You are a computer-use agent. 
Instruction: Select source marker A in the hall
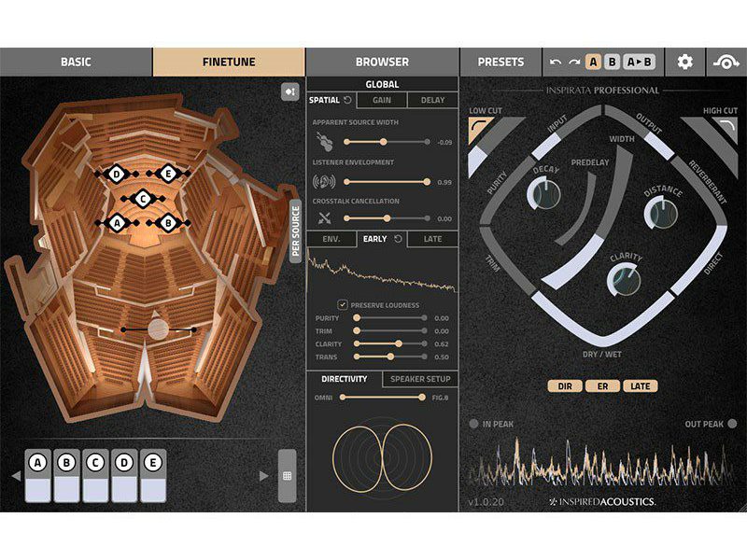[118, 222]
